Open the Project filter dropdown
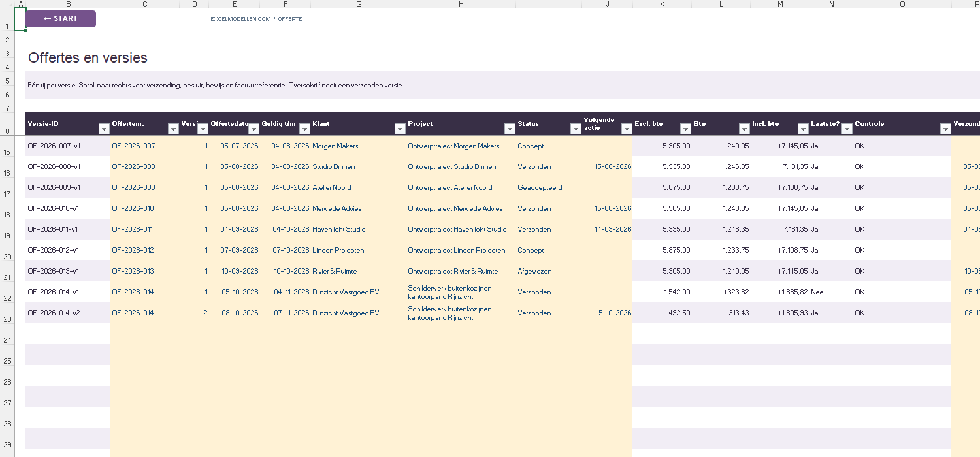The height and width of the screenshot is (457, 980). 510,129
